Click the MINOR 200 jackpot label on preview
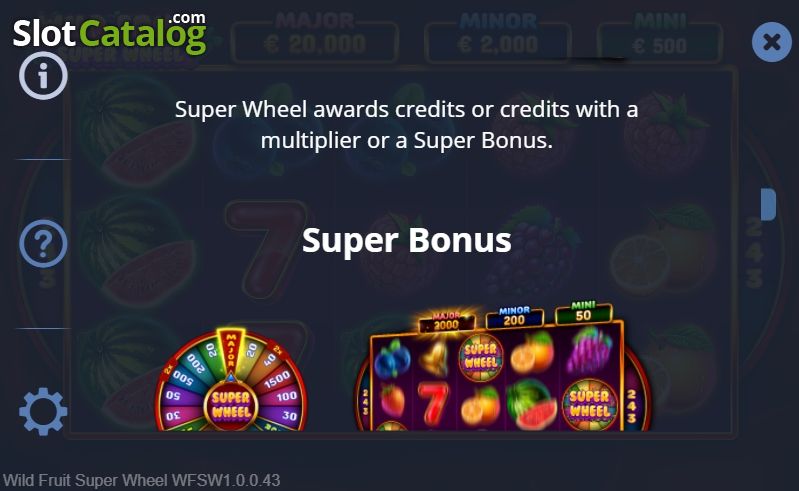This screenshot has height=491, width=799. [514, 317]
